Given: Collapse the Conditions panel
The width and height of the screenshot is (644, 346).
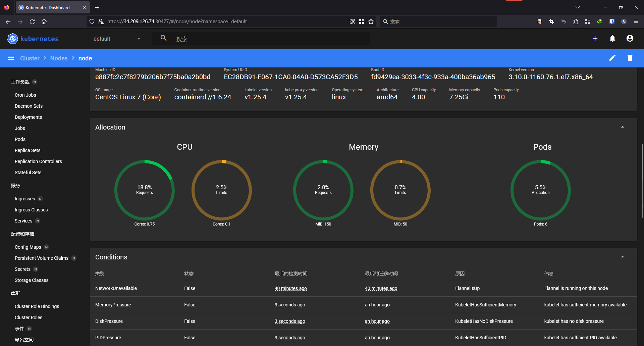Looking at the screenshot, I should coord(623,257).
